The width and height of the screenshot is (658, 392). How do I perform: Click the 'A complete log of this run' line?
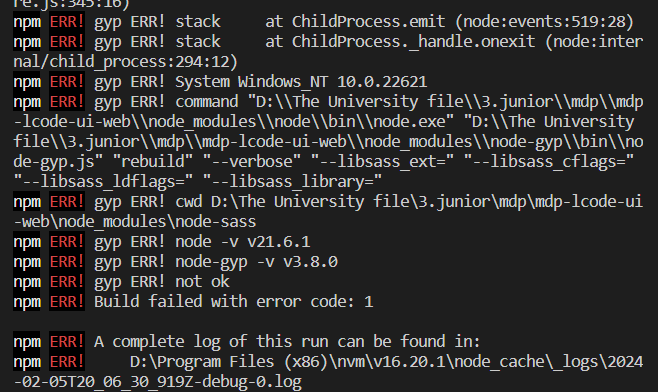coord(287,342)
